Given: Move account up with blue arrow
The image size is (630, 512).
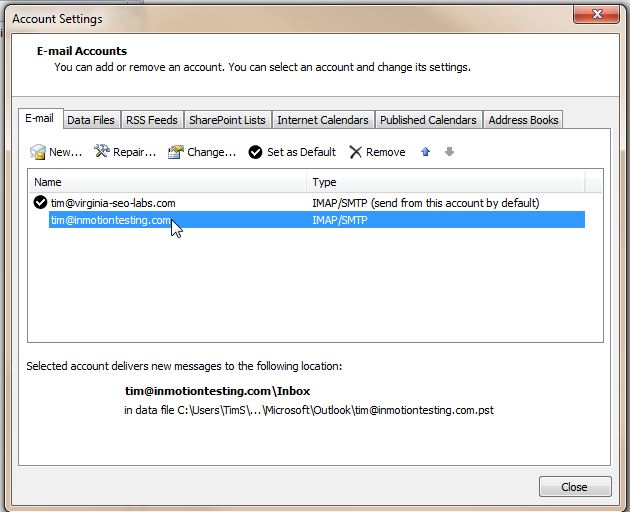Looking at the screenshot, I should (425, 152).
